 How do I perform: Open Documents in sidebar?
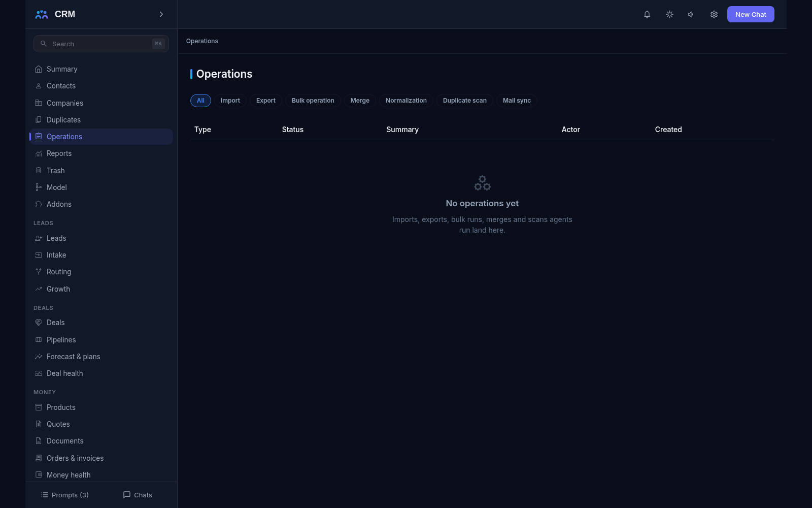coord(101,441)
